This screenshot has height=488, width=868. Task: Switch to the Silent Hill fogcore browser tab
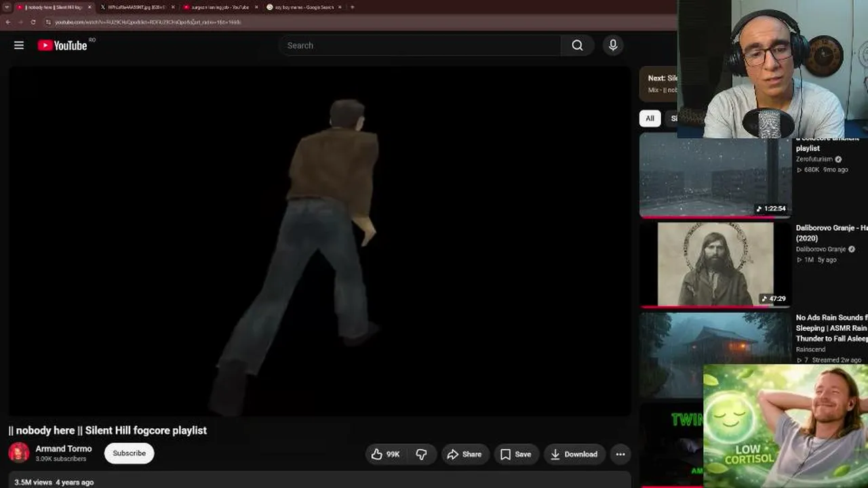53,7
